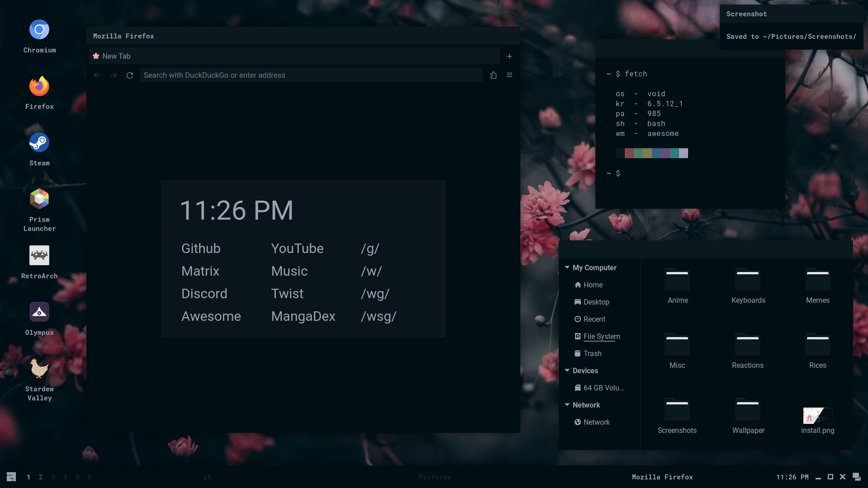Screen dimensions: 868x488
Task: Collapse the Devices section
Action: click(568, 371)
